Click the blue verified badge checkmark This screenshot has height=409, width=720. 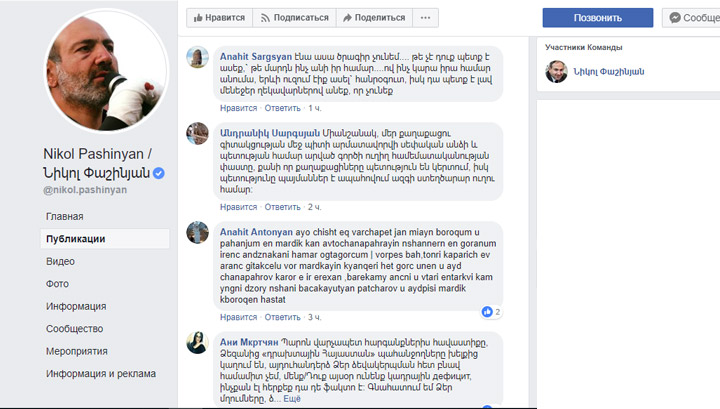click(x=159, y=173)
